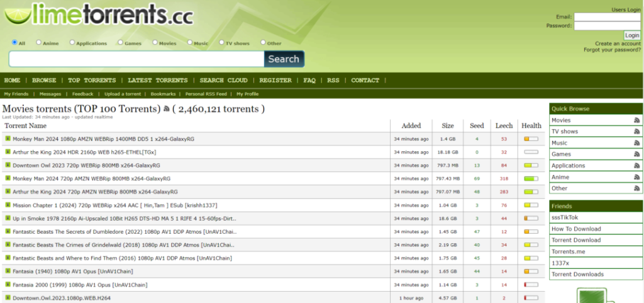Screen dimensions: 644x303
Task: Click RSS icon in Quick Browse Applications row
Action: 637,166
